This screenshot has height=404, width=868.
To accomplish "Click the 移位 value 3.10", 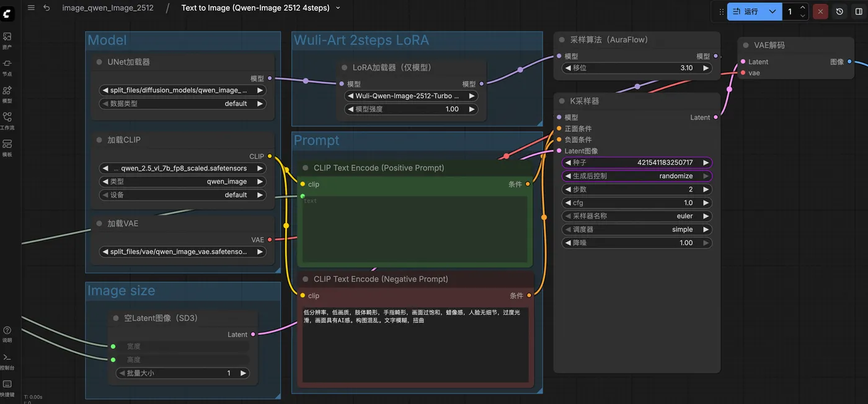I will 686,68.
